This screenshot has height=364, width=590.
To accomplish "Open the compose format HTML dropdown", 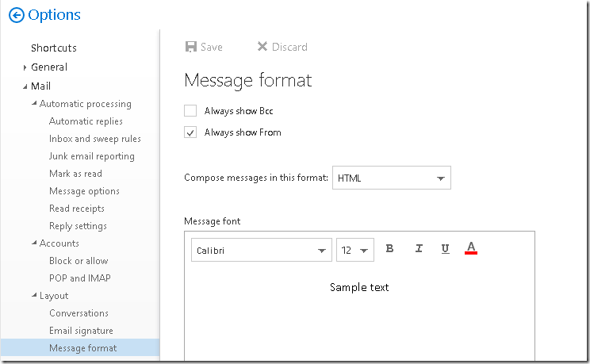I will point(391,178).
